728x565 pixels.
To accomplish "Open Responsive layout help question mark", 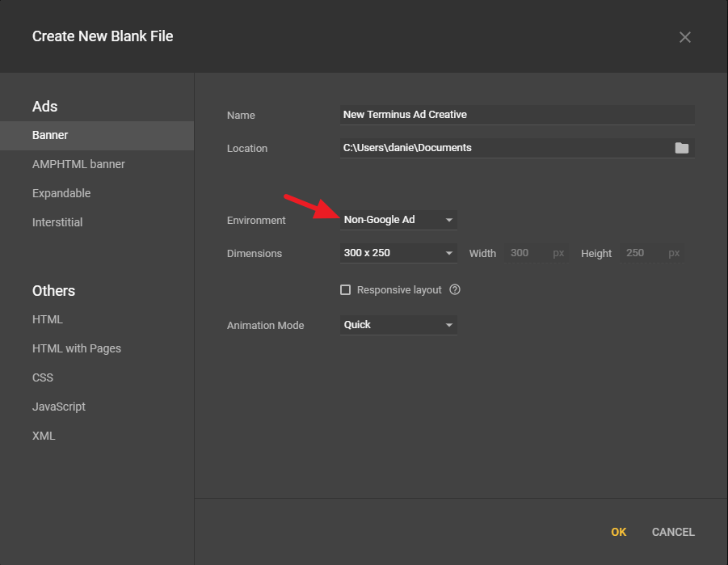I will [455, 289].
